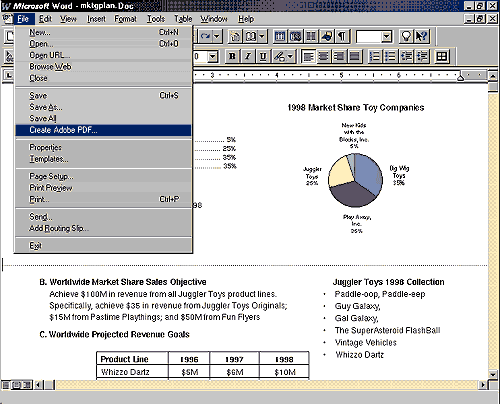Click the horizontal scrollbar left arrow
This screenshot has height=404, width=500.
[38, 385]
